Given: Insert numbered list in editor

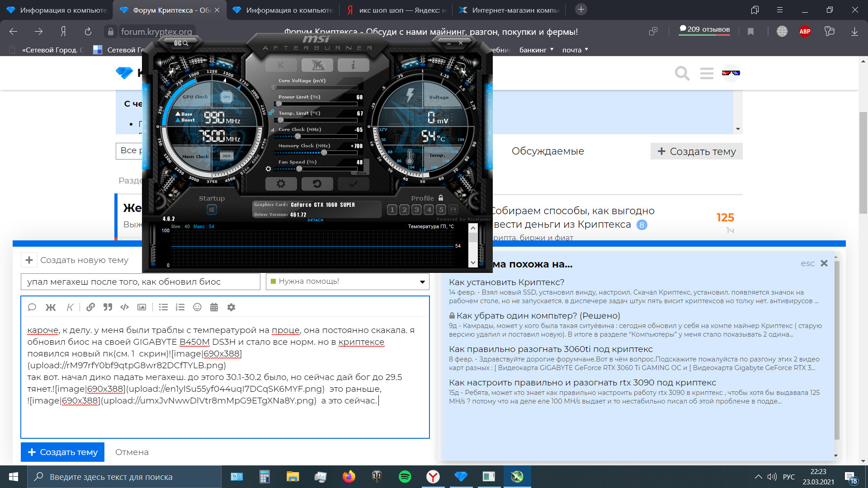Looking at the screenshot, I should (180, 307).
